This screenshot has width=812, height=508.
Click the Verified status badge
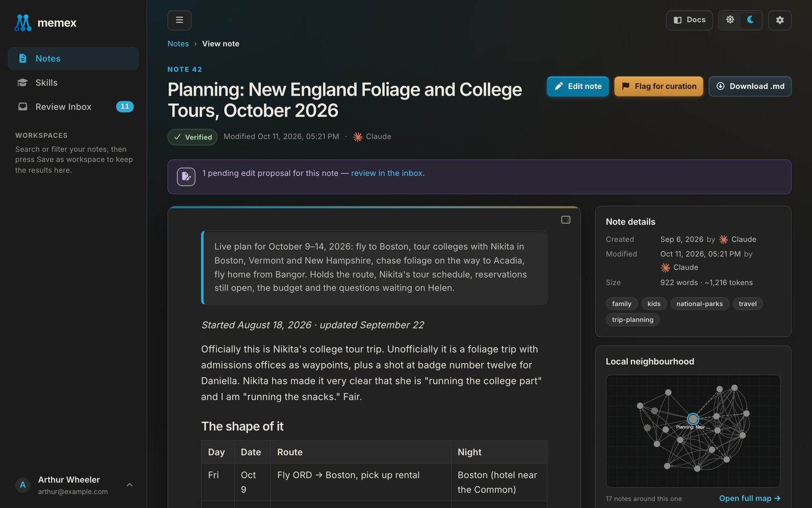193,137
